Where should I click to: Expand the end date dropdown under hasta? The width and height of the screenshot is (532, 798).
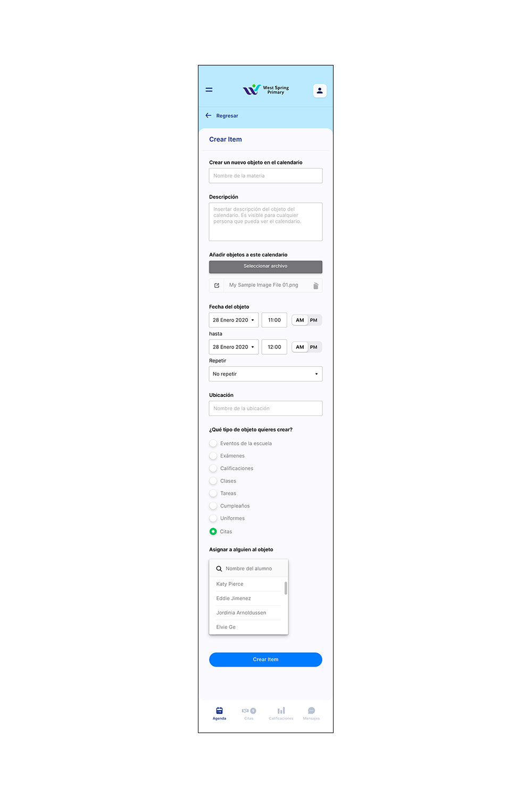[234, 347]
